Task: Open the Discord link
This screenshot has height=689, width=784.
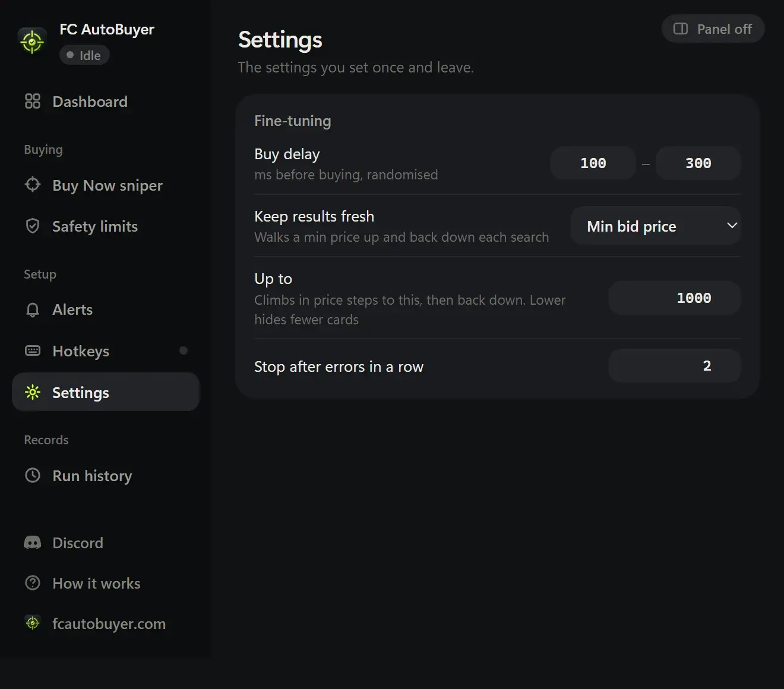Action: (x=106, y=543)
